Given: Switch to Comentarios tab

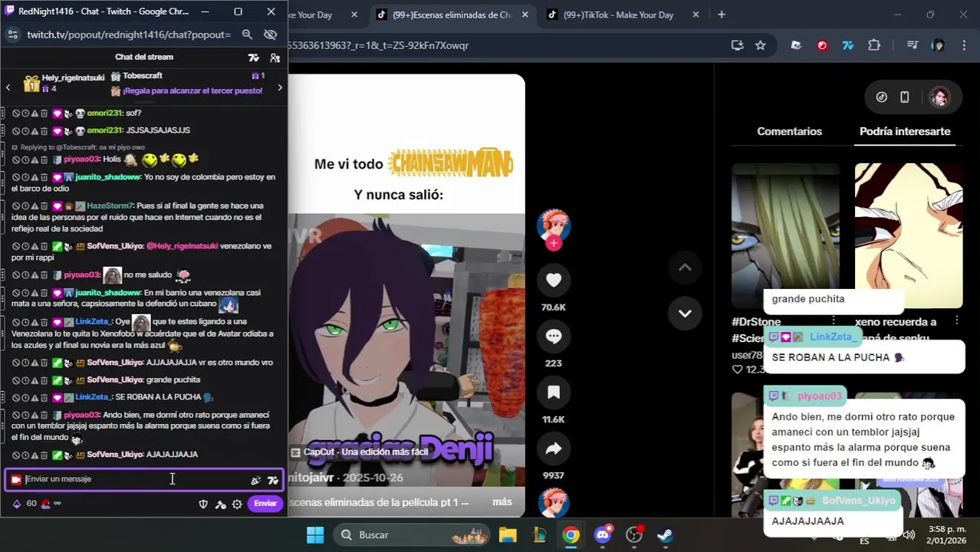Looking at the screenshot, I should tap(789, 131).
